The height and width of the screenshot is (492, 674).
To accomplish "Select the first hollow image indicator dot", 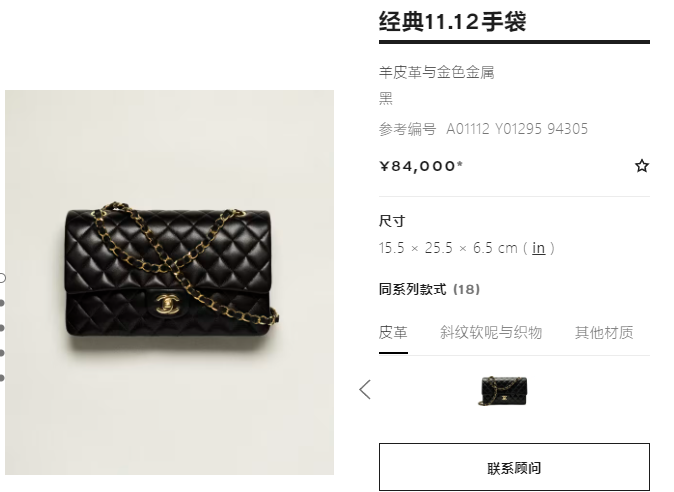I will [2, 278].
